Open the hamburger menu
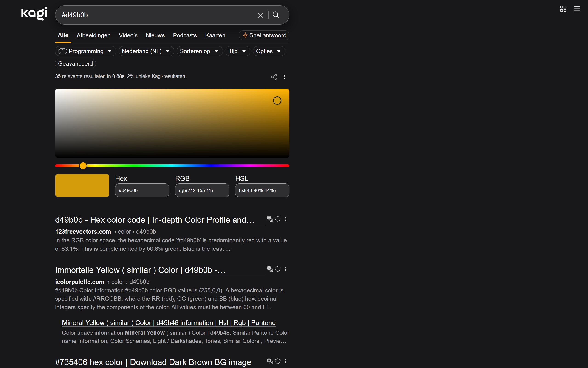This screenshot has height=368, width=588. 577,9
